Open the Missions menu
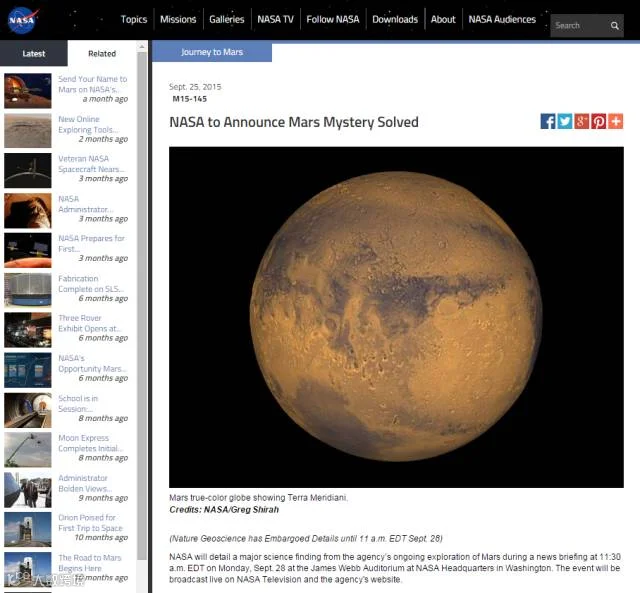Screen dimensions: 640x593 178,19
